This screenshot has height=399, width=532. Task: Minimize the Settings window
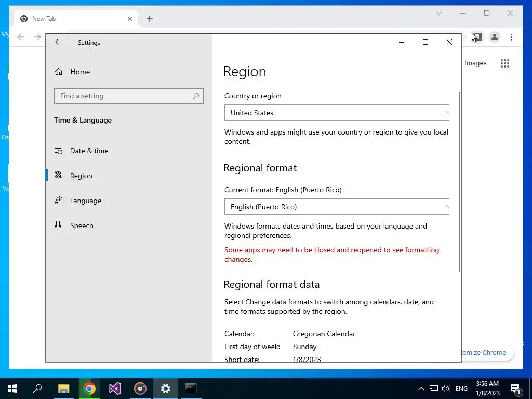click(x=402, y=42)
